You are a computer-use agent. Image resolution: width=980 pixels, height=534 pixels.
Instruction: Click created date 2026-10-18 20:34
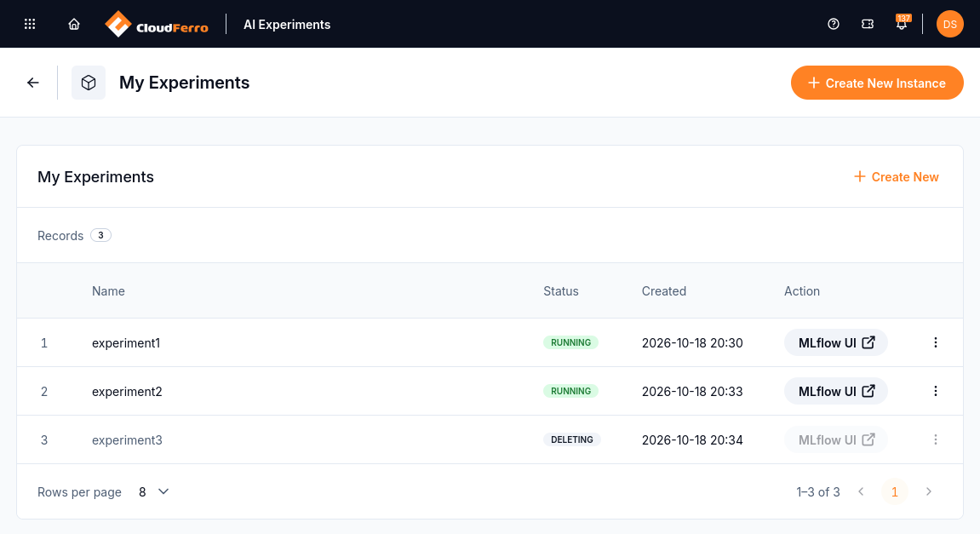[x=692, y=441]
